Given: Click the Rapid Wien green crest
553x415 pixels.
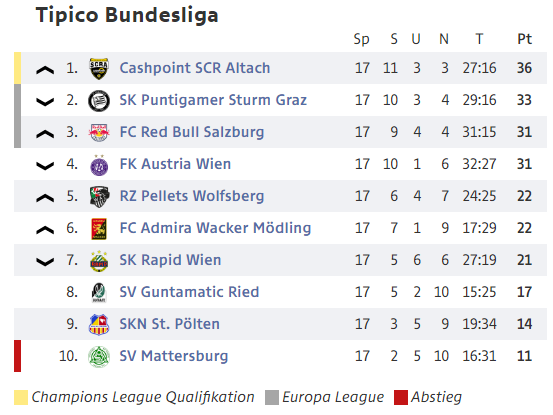Looking at the screenshot, I should click(99, 261).
